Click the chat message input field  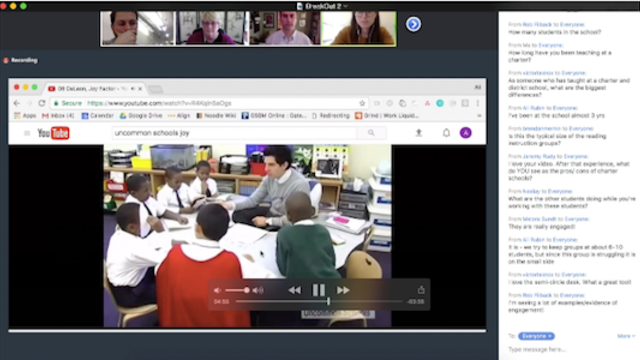569,349
